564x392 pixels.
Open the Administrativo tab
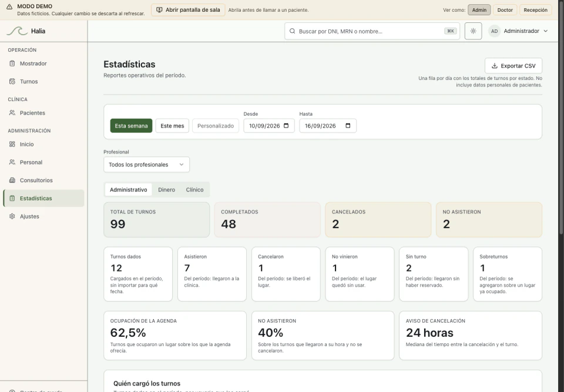[x=129, y=190]
